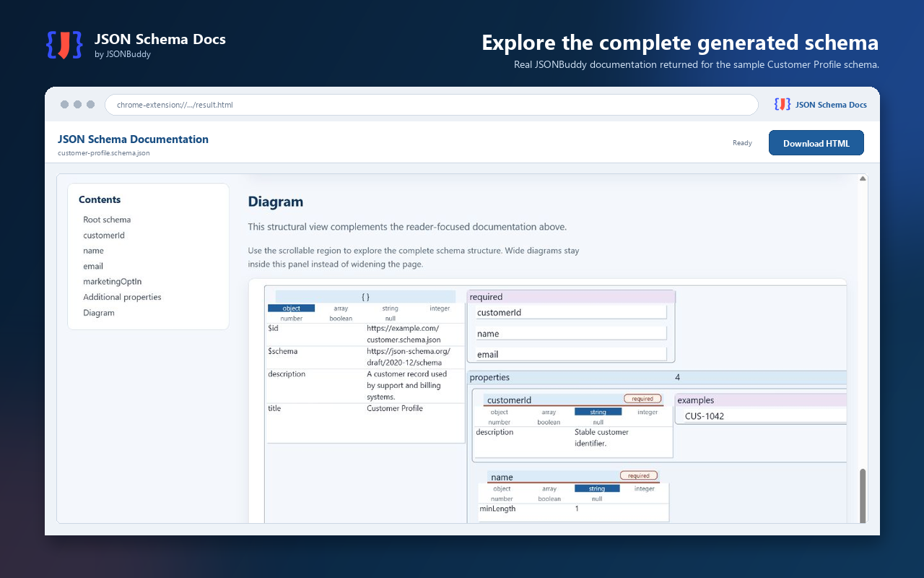Click the JSON Schema Docs extension icon in browser bar
Viewport: 924px width, 578px height.
point(783,105)
